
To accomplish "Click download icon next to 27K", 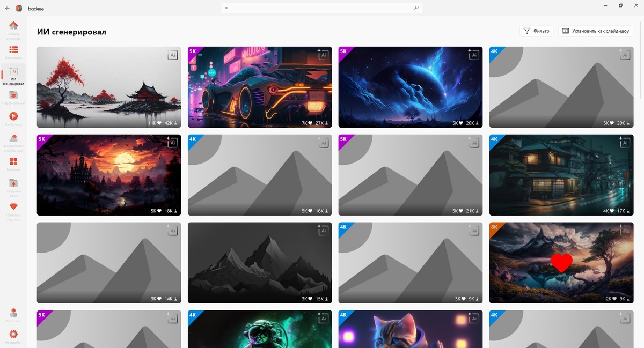I will pyautogui.click(x=326, y=123).
